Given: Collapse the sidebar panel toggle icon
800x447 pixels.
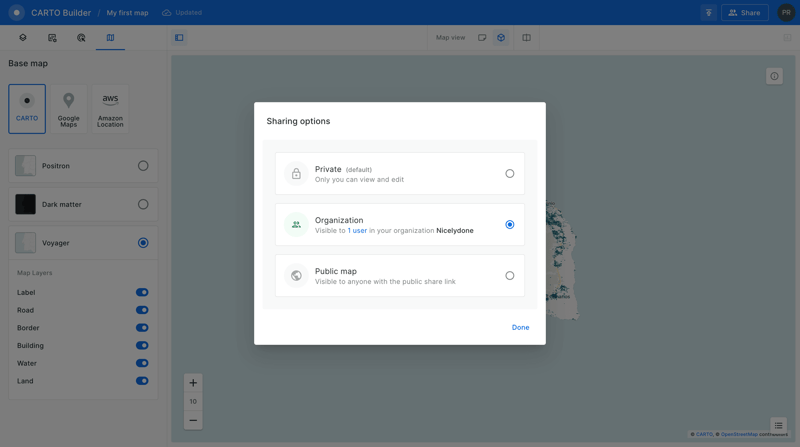Looking at the screenshot, I should tap(179, 38).
